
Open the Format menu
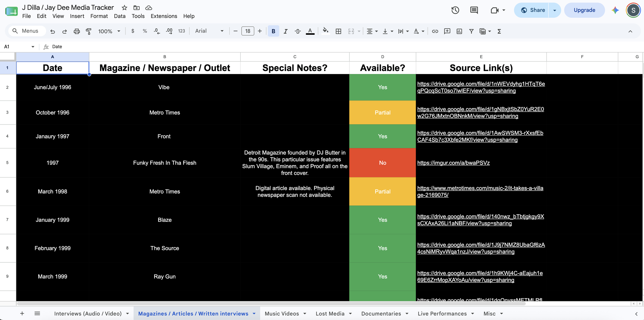click(x=99, y=16)
